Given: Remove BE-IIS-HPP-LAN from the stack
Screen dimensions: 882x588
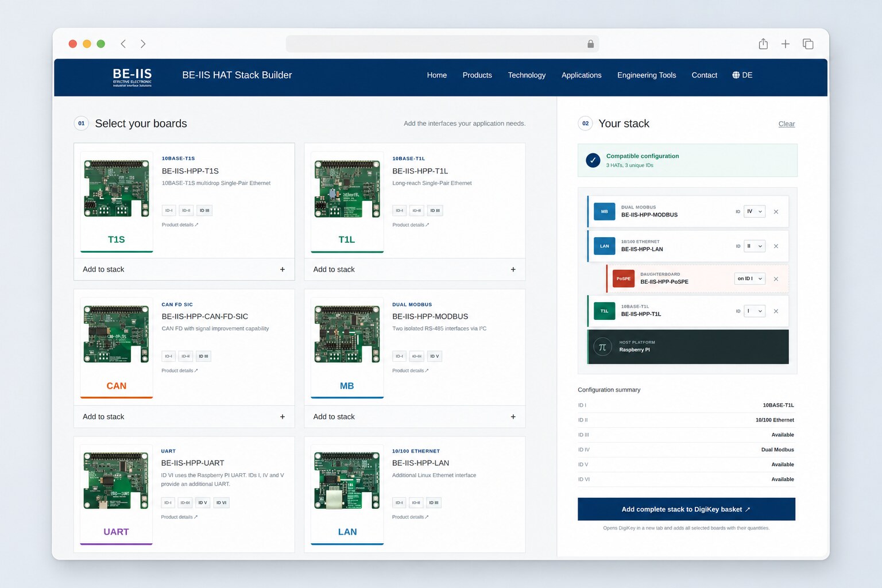Looking at the screenshot, I should (776, 246).
